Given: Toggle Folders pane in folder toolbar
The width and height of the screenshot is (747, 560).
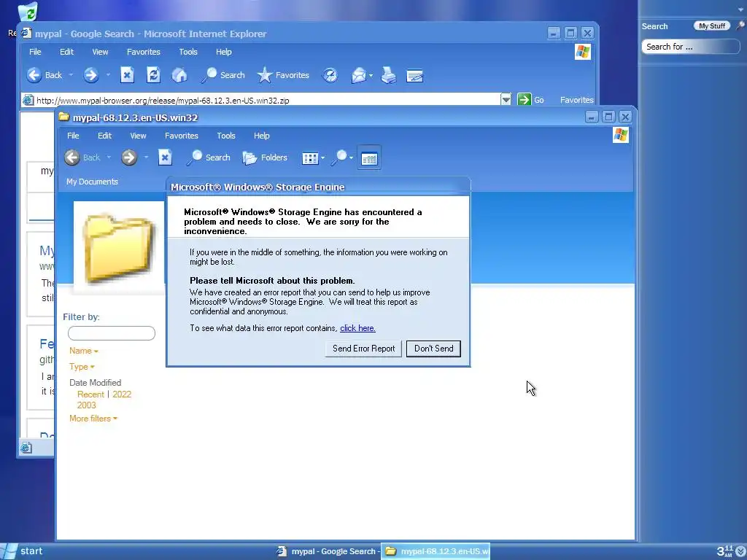Looking at the screenshot, I should [x=265, y=157].
